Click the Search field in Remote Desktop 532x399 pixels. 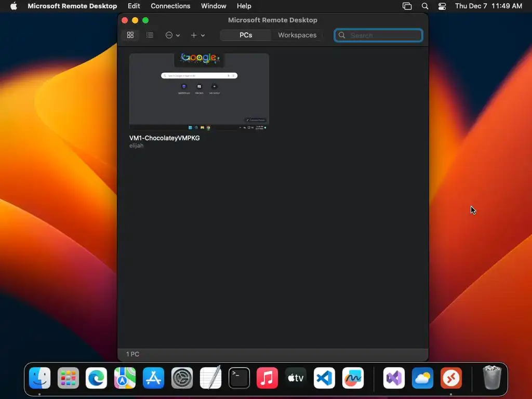(x=378, y=35)
